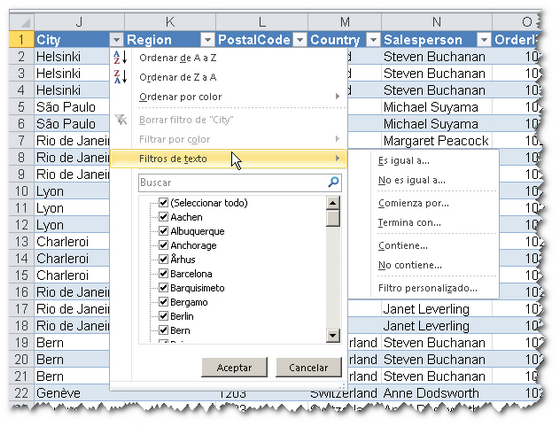
Task: Click the Helsinki cell in row 2
Action: tap(72, 56)
